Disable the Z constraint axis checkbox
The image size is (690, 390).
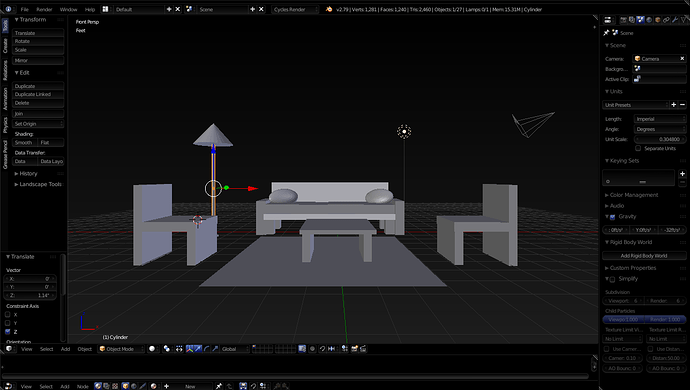pyautogui.click(x=7, y=331)
